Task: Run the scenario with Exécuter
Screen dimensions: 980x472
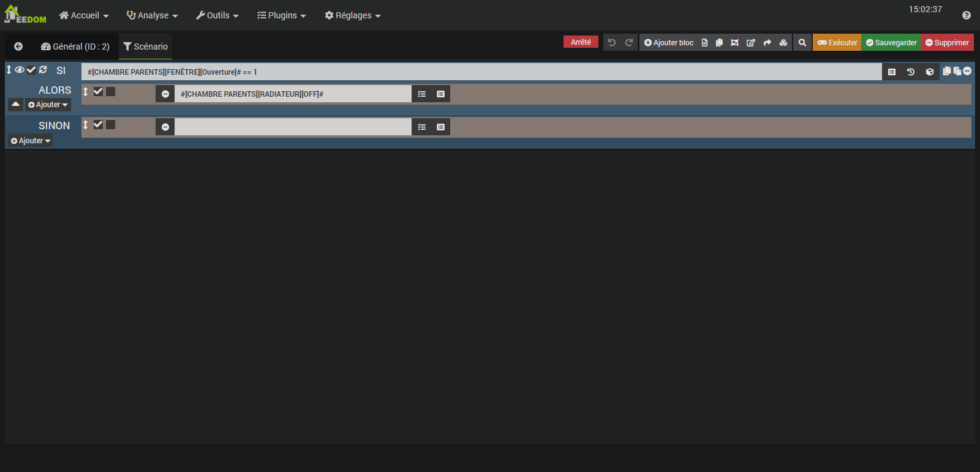Action: click(x=837, y=42)
